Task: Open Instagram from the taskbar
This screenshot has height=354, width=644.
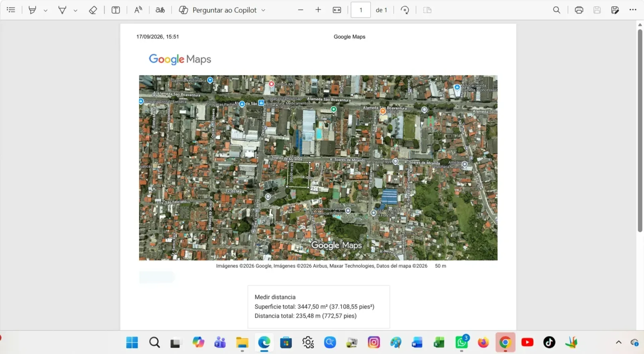Action: [x=374, y=342]
